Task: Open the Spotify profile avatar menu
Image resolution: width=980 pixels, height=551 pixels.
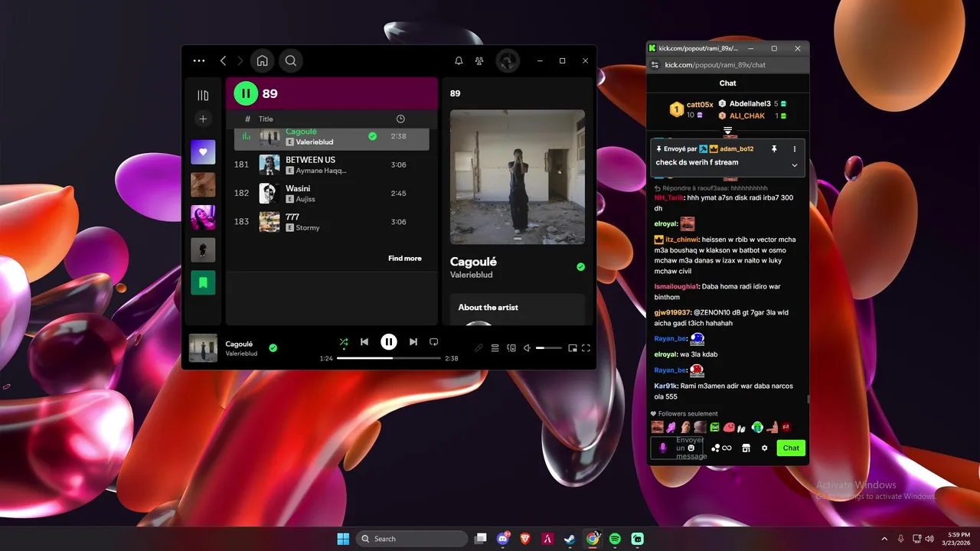Action: 508,60
